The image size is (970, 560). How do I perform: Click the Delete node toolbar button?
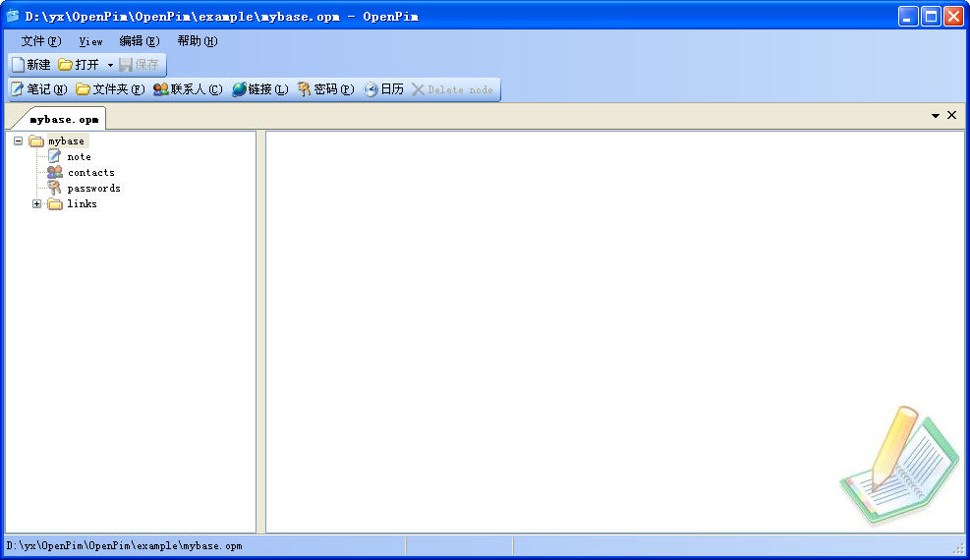pos(452,89)
